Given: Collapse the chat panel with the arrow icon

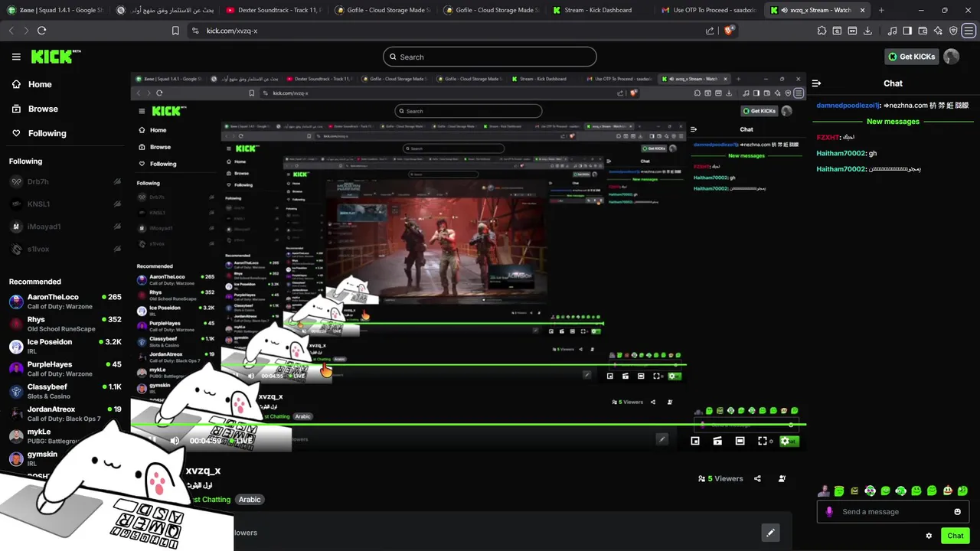Looking at the screenshot, I should click(816, 83).
